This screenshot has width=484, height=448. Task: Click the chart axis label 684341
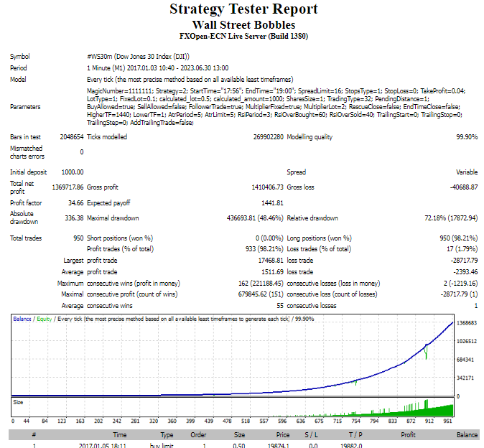(x=465, y=360)
